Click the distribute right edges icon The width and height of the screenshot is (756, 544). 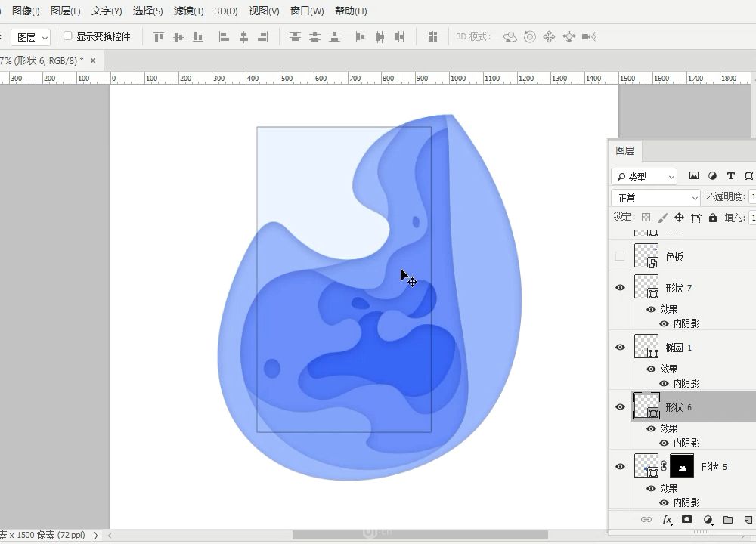click(400, 37)
